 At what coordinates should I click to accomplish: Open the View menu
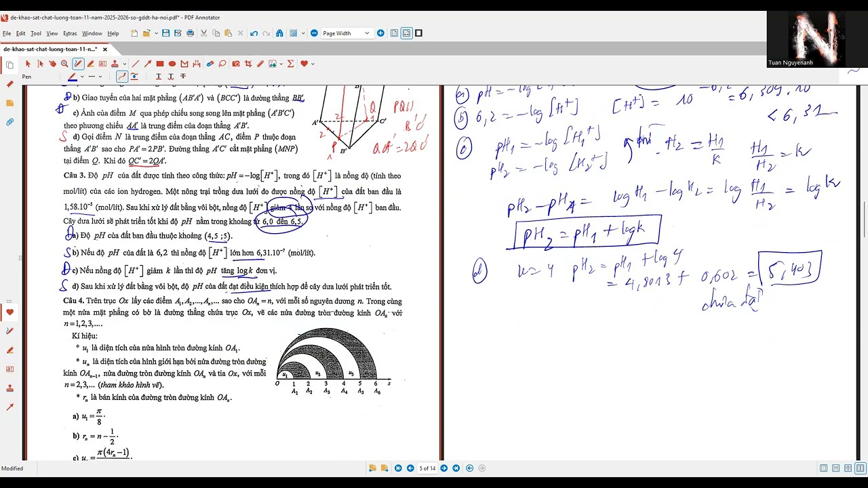pyautogui.click(x=52, y=33)
